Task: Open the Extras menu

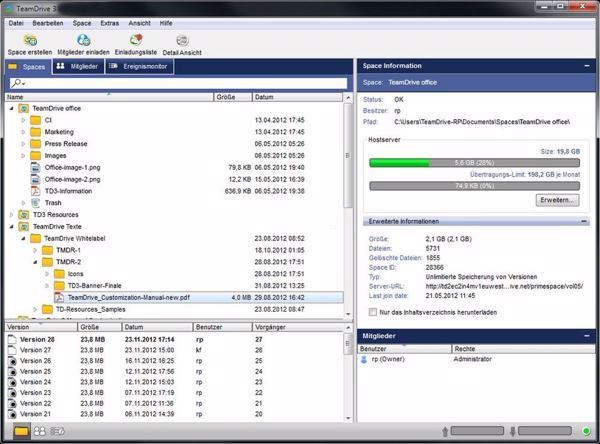Action: click(109, 23)
